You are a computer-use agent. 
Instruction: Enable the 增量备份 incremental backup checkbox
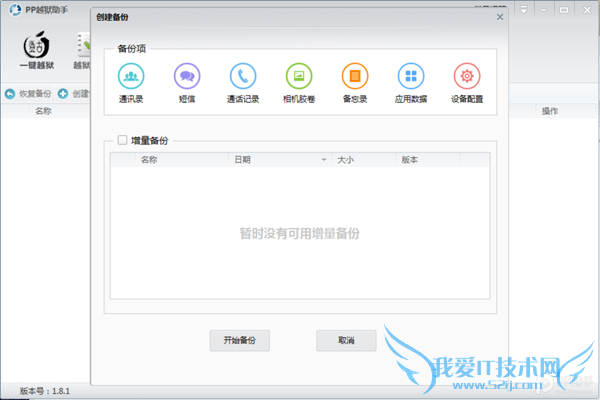coord(122,140)
